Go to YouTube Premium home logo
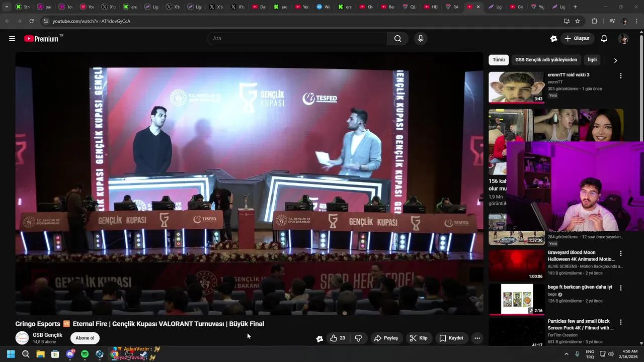644x362 pixels. point(42,39)
